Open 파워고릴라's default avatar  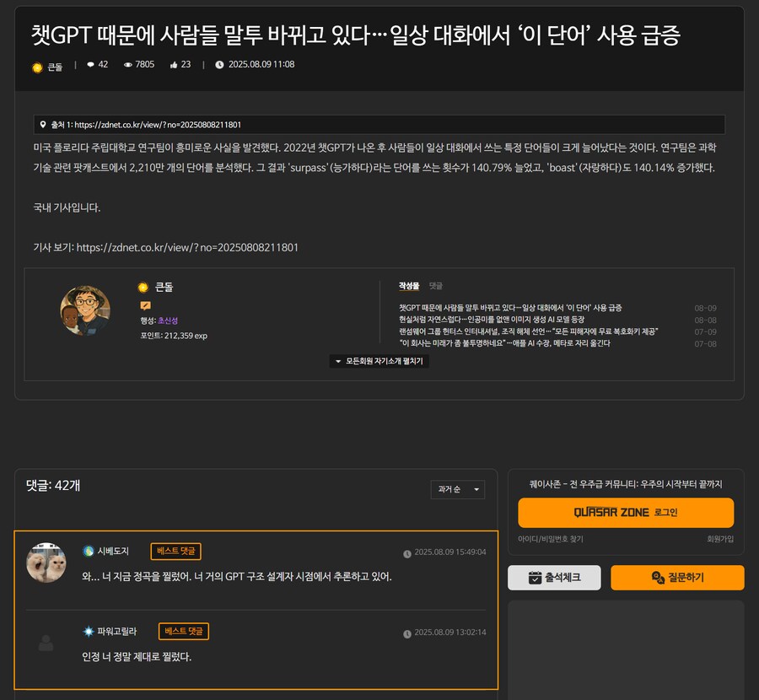pyautogui.click(x=46, y=643)
